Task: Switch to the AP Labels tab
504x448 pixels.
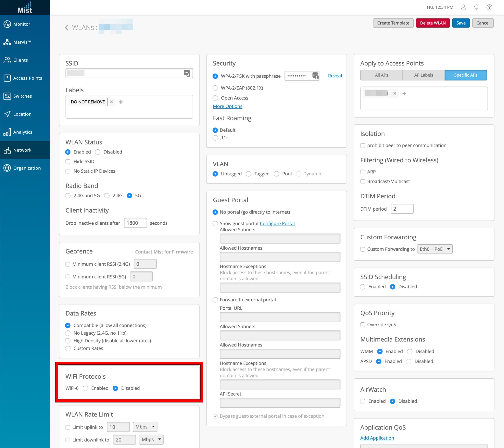Action: pyautogui.click(x=423, y=75)
